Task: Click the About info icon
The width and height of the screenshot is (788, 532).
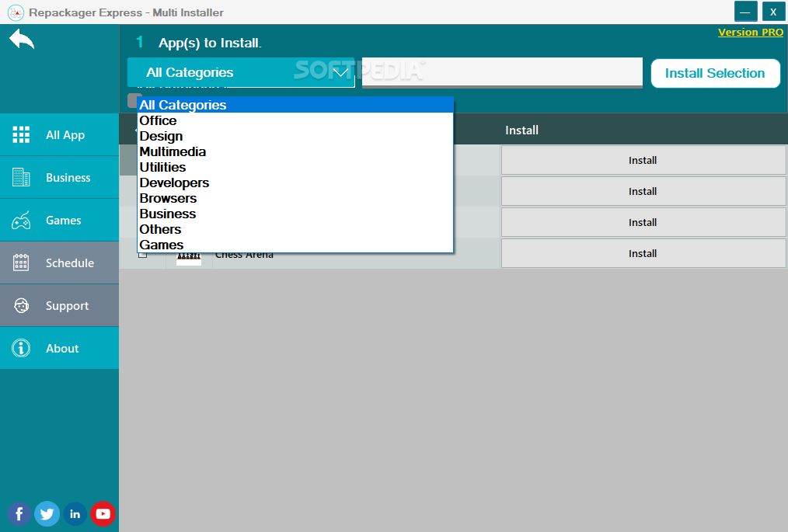Action: 22,348
